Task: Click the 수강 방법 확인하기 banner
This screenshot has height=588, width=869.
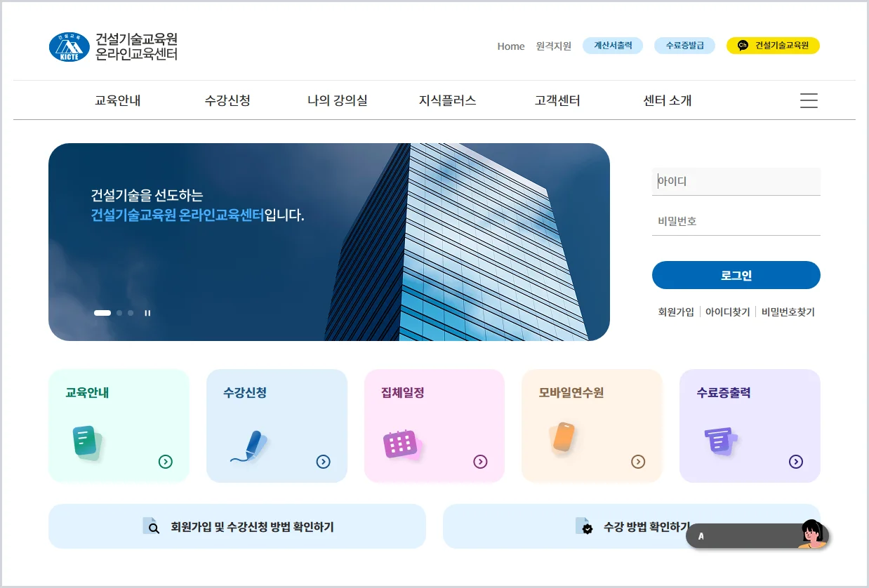Action: [631, 526]
